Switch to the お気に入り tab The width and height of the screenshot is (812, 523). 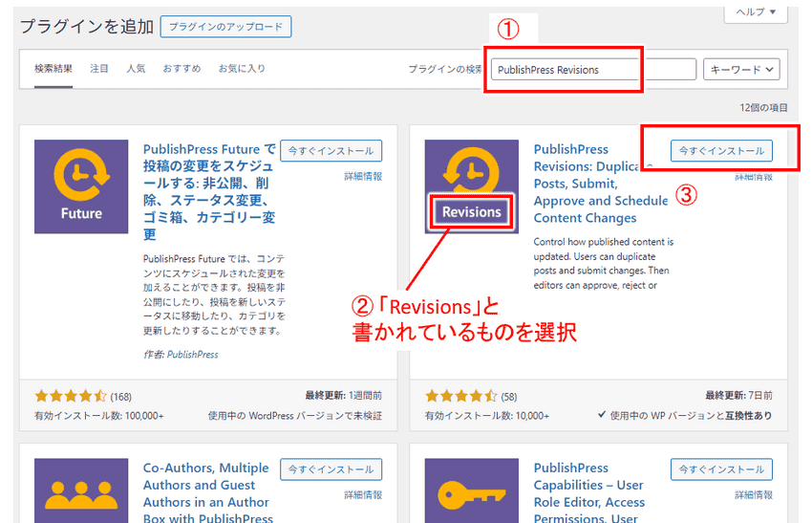coord(242,69)
